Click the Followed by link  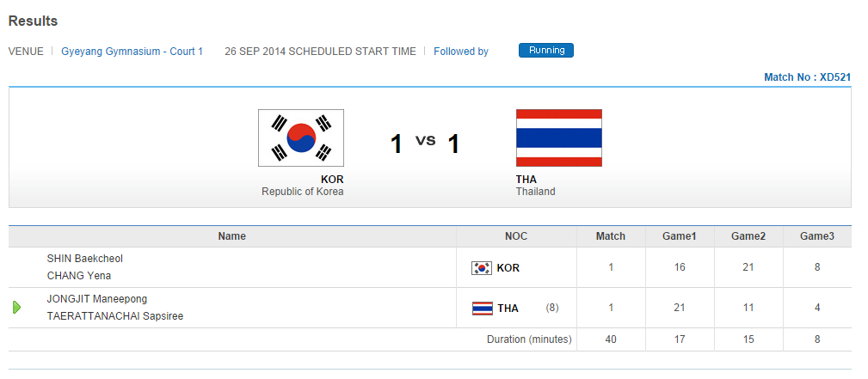click(x=460, y=52)
